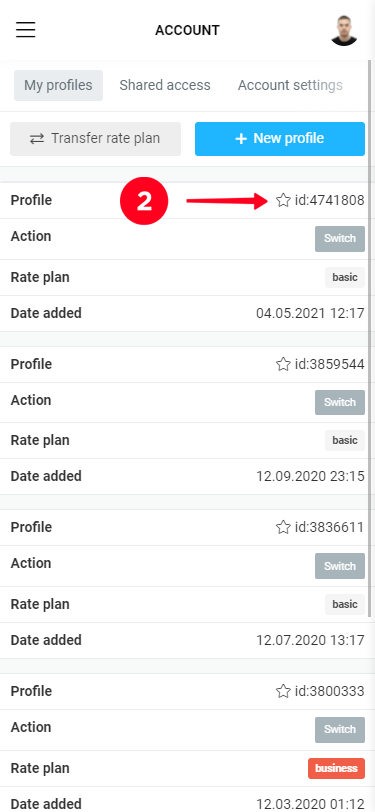Screen dimensions: 375x812
Task: Switch to profile id:4741808
Action: tap(340, 239)
